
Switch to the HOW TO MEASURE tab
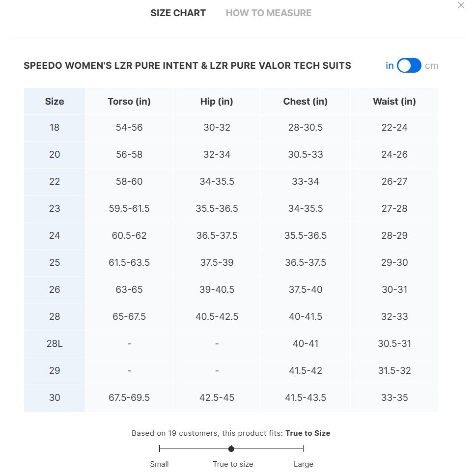pos(268,13)
